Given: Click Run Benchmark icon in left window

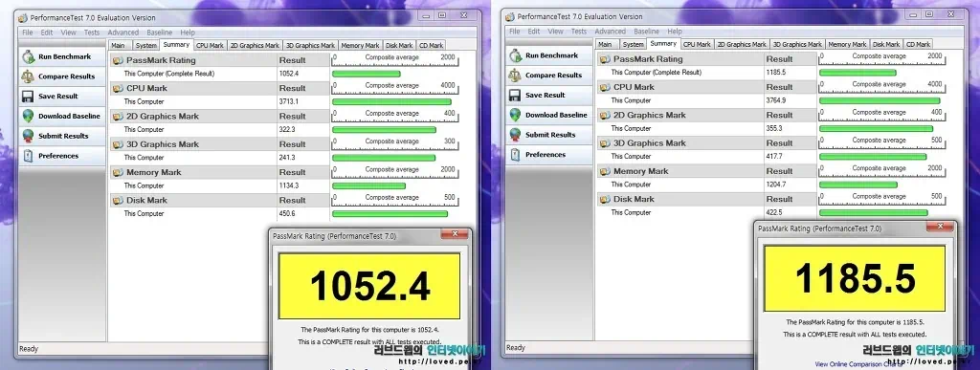Looking at the screenshot, I should 28,56.
